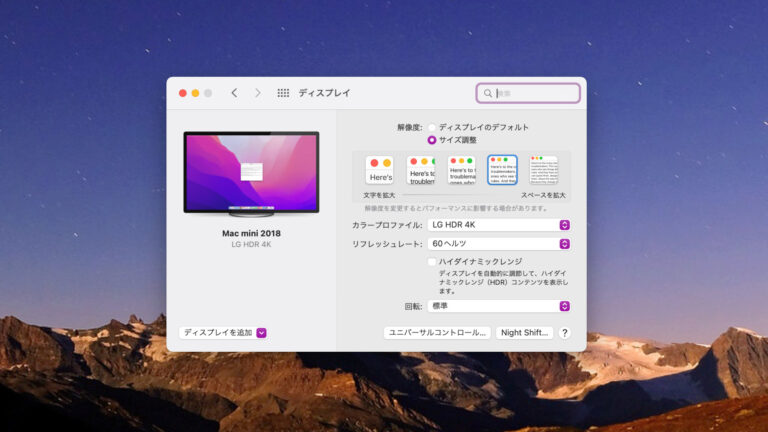The width and height of the screenshot is (768, 432).
Task: Select the Mac mini 2018 display preview
Action: click(x=251, y=174)
